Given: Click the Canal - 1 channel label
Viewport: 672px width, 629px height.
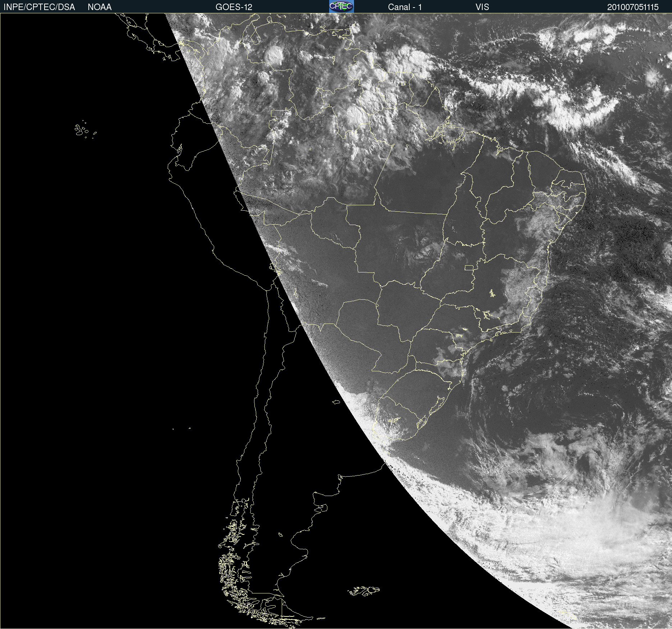Looking at the screenshot, I should [x=405, y=7].
